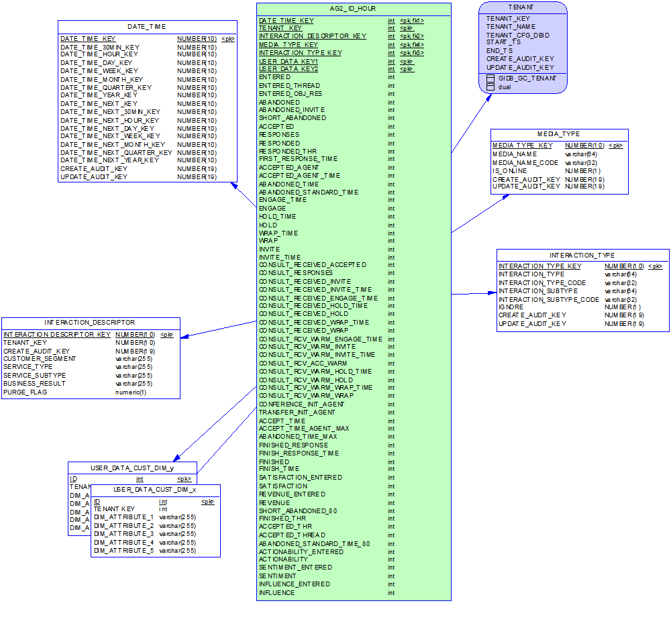Select the IGNORE column in INTERACTION_TYPE
The height and width of the screenshot is (644, 671).
pyautogui.click(x=511, y=307)
